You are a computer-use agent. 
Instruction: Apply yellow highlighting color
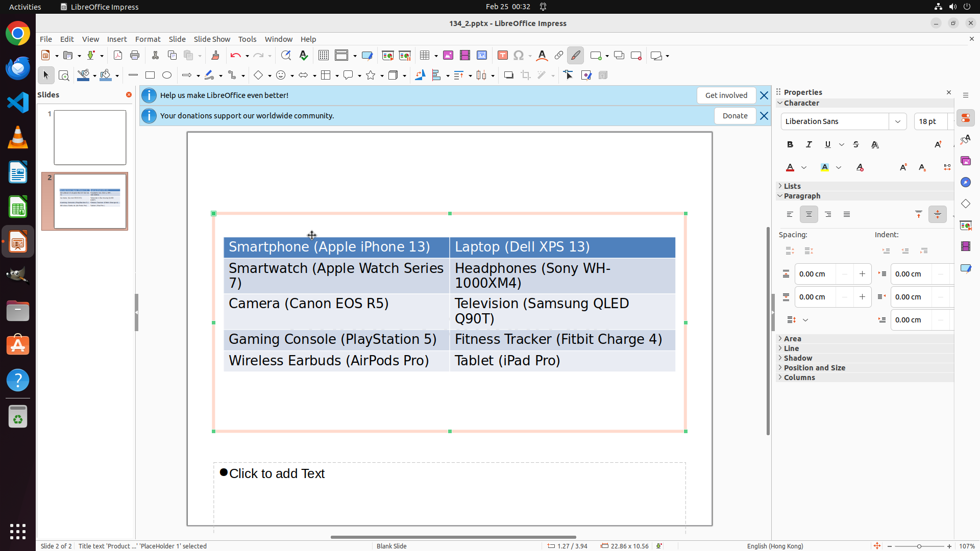825,168
